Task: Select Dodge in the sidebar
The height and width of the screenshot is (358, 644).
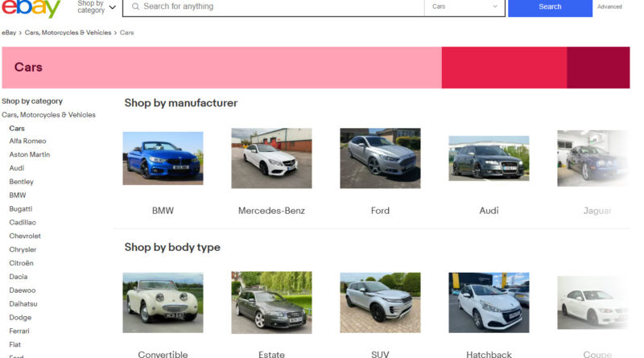Action: [x=20, y=317]
